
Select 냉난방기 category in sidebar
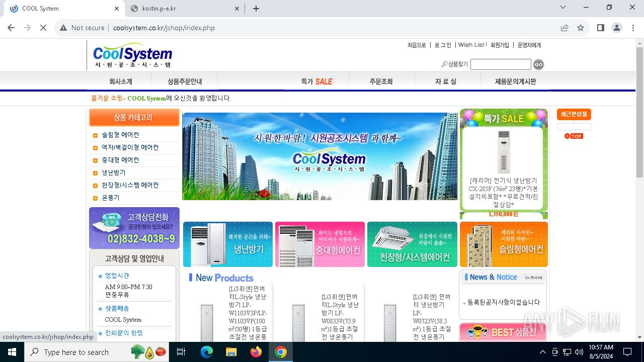point(114,172)
